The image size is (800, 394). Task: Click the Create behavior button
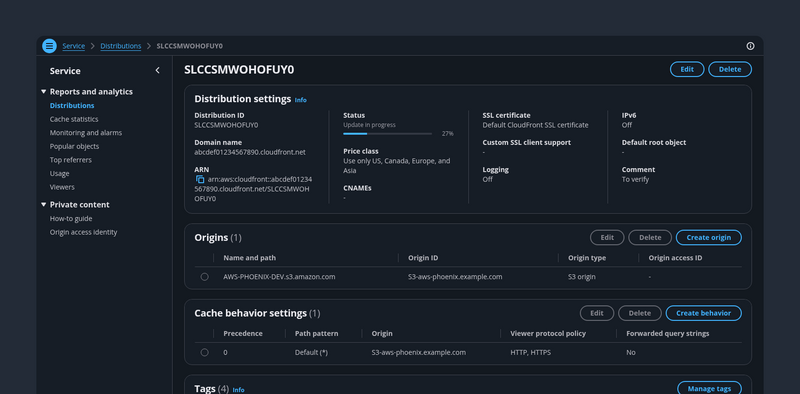coord(704,313)
